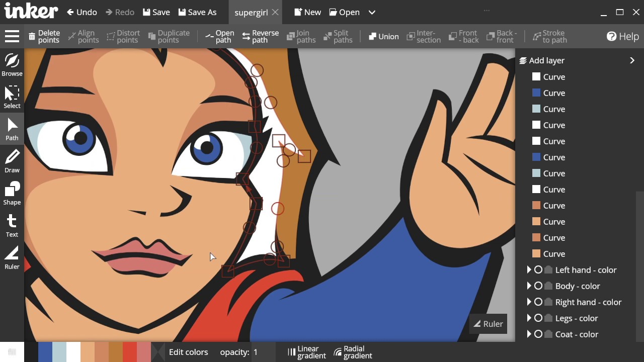Image resolution: width=644 pixels, height=362 pixels.
Task: Click Add layer
Action: (542, 60)
